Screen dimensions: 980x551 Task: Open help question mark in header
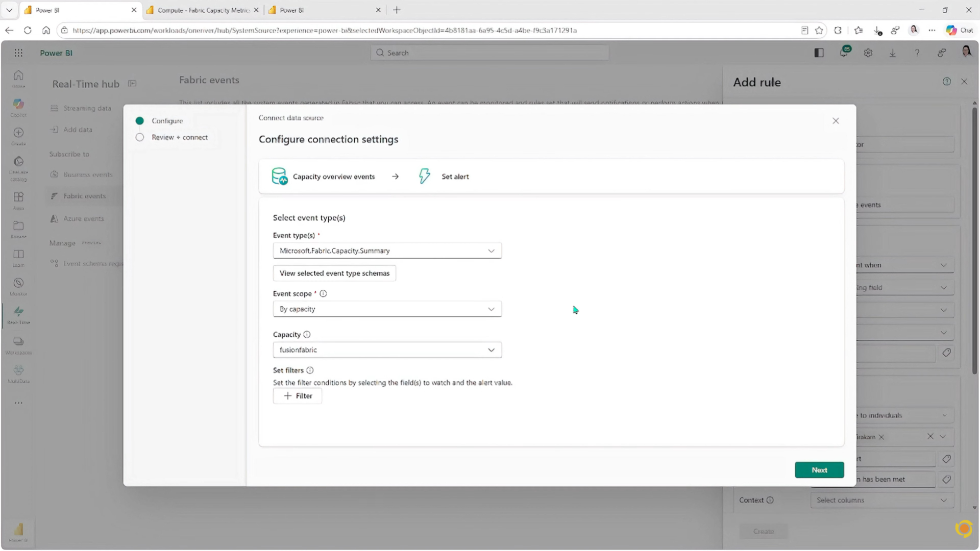pos(917,53)
